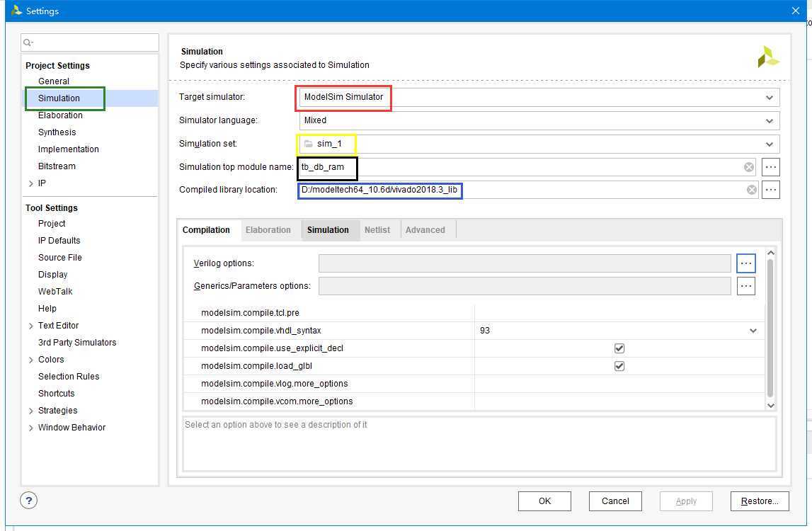Expand the Colors settings node
The image size is (812, 531).
pyautogui.click(x=30, y=360)
